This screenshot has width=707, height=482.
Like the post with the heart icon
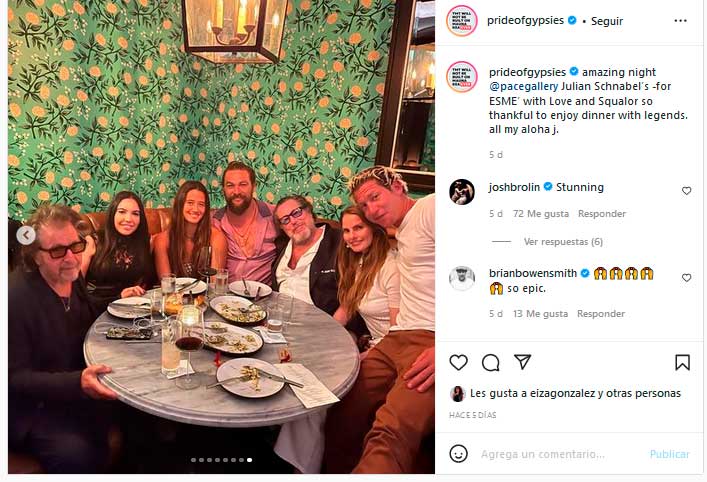(458, 362)
